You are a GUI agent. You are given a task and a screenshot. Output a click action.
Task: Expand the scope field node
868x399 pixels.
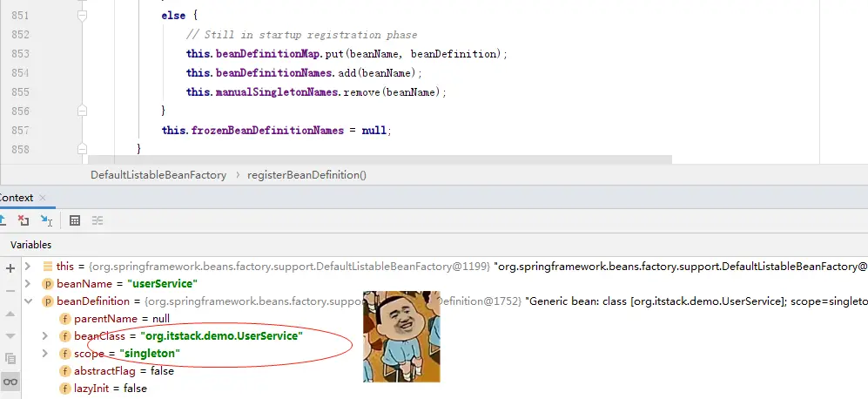(x=45, y=354)
